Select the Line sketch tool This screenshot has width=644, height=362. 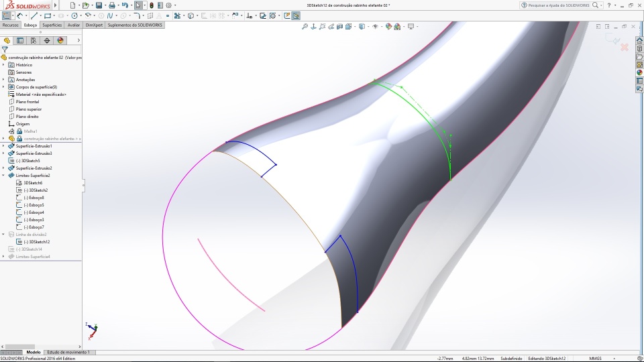point(34,15)
